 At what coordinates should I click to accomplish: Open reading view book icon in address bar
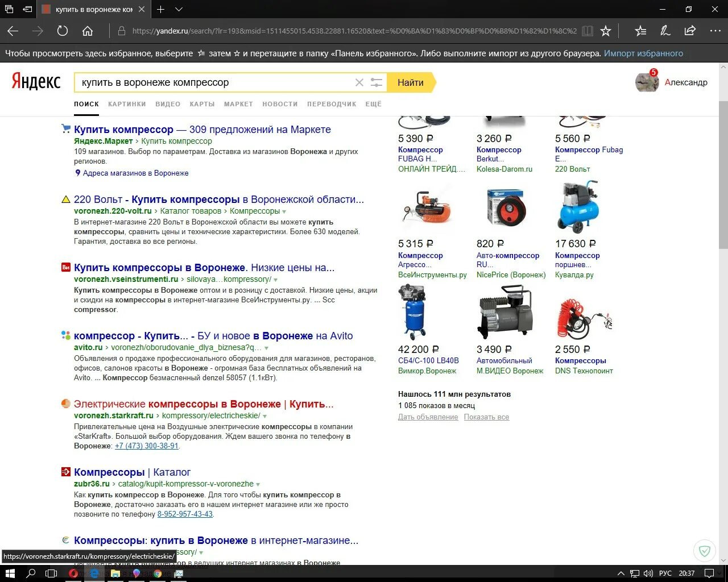pos(588,31)
